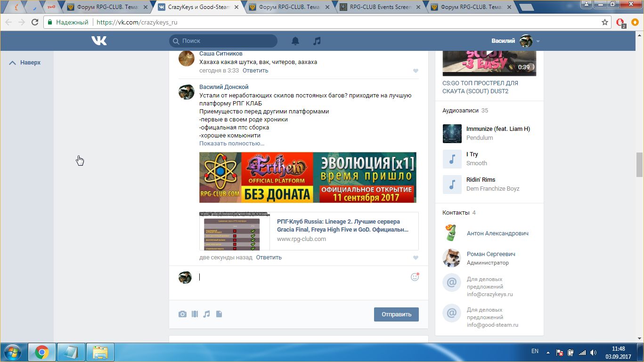Image resolution: width=644 pixels, height=362 pixels.
Task: Switch to Chrome in the taskbar
Action: click(x=42, y=352)
